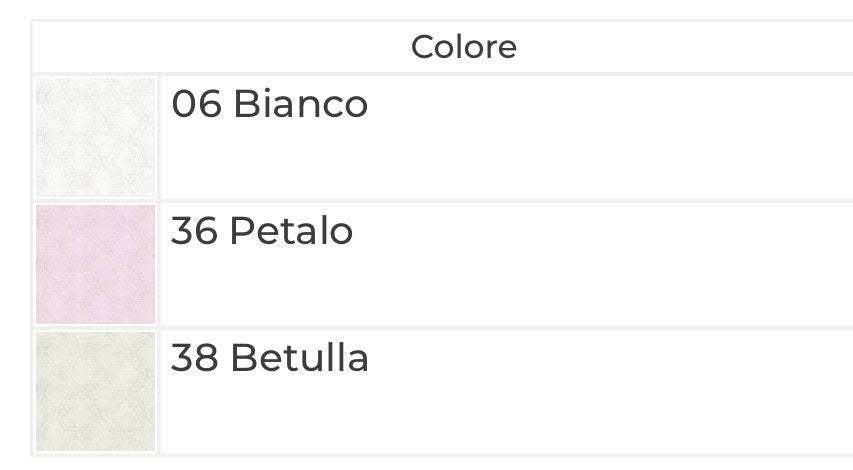Select the 06 Bianco color swatch
The height and width of the screenshot is (470, 853).
(x=96, y=137)
